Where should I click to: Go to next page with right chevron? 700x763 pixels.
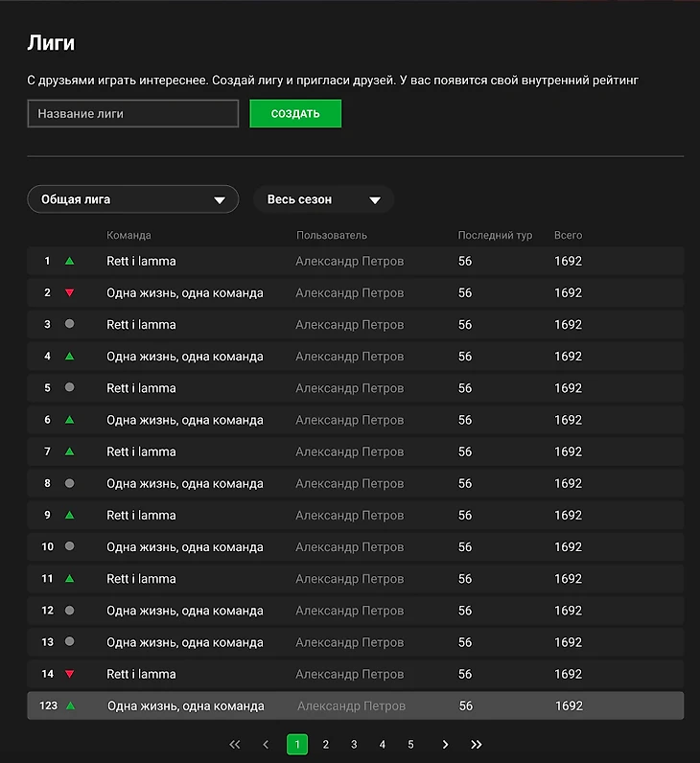(445, 745)
